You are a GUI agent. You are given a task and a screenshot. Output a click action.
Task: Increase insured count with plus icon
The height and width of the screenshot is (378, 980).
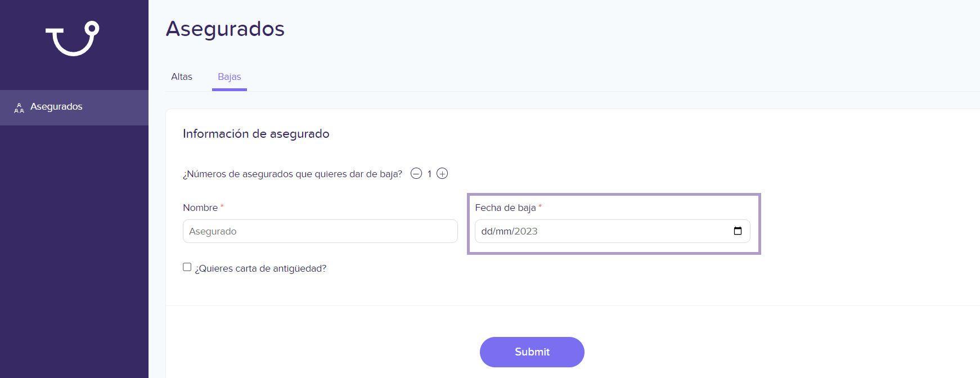(x=442, y=173)
